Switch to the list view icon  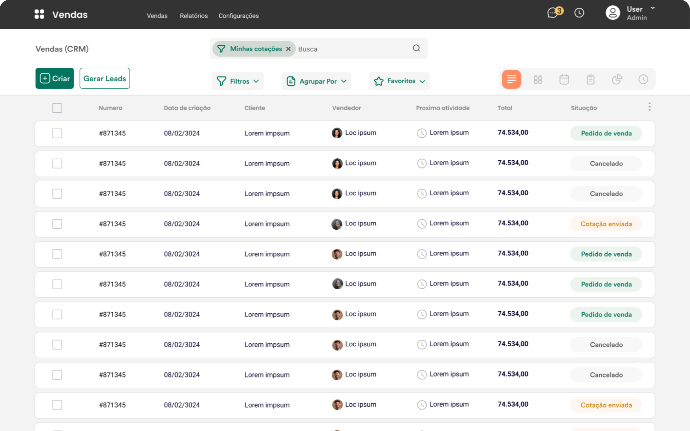click(511, 79)
